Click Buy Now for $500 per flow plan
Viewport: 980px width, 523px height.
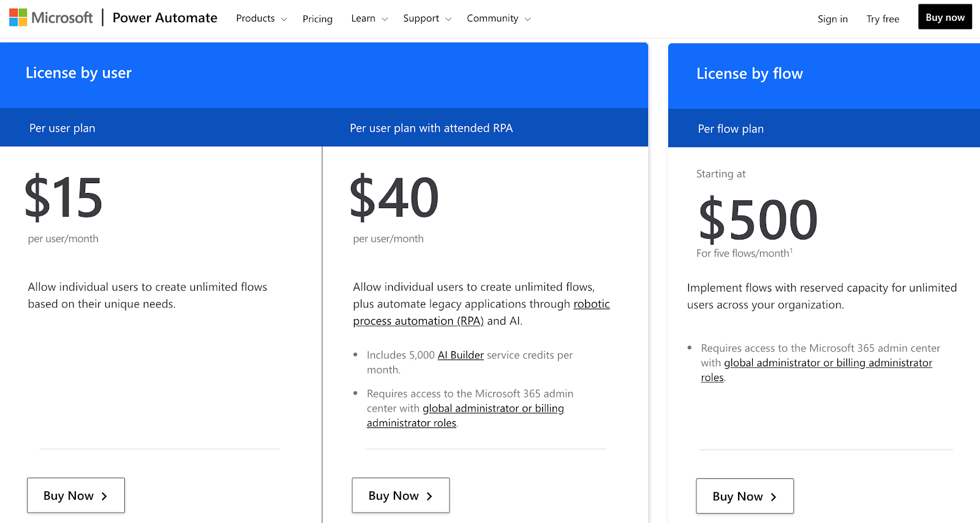point(745,496)
